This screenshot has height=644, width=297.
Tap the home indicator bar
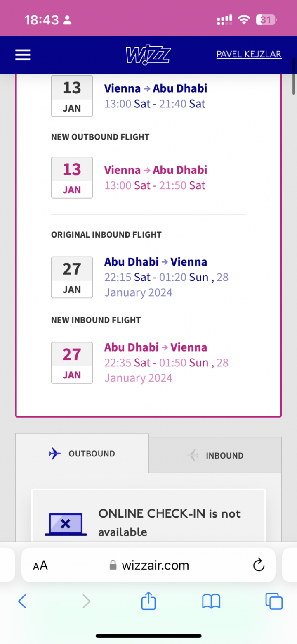click(x=148, y=636)
